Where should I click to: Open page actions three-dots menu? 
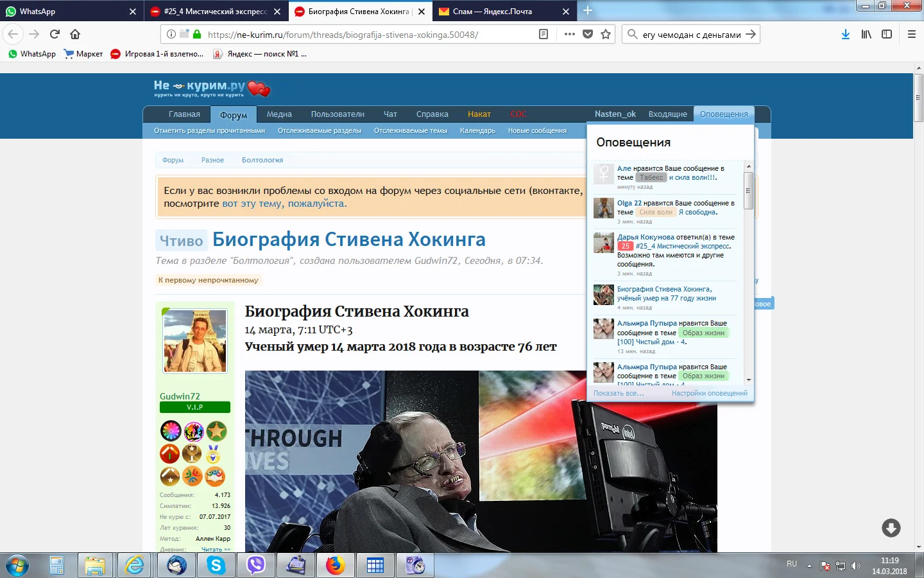click(x=569, y=34)
